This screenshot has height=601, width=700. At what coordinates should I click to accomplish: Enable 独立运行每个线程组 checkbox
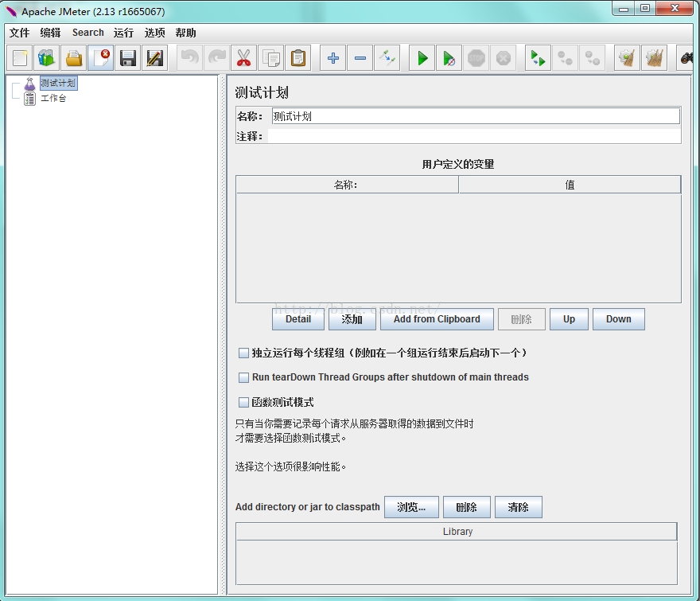coord(243,353)
